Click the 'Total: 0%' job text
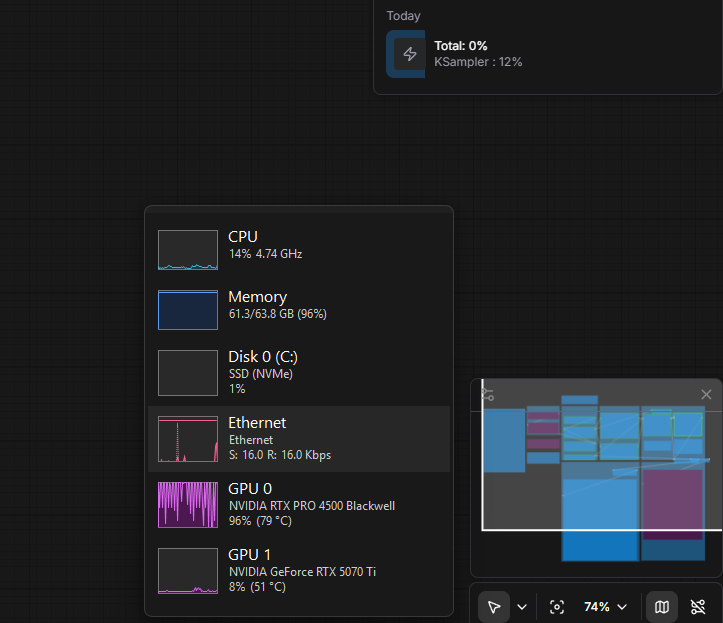 coord(461,46)
